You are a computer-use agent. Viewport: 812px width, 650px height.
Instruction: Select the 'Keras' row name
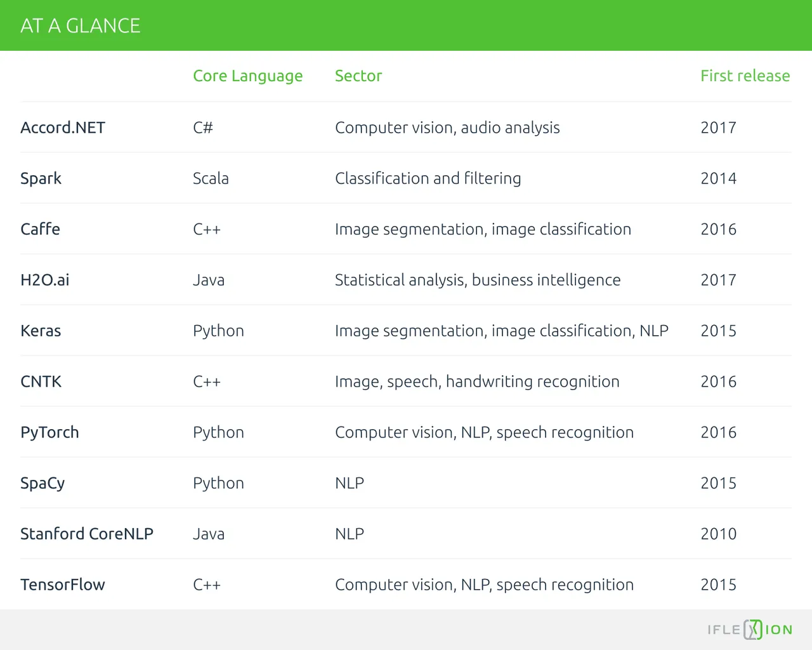coord(41,331)
